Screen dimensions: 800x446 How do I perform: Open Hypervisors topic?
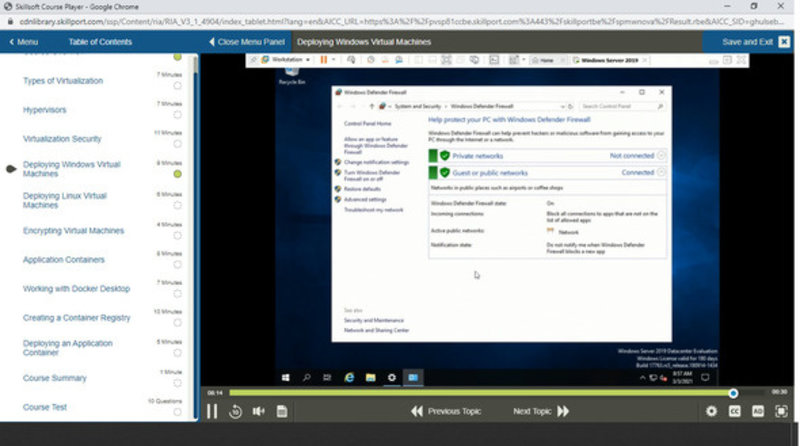[44, 110]
